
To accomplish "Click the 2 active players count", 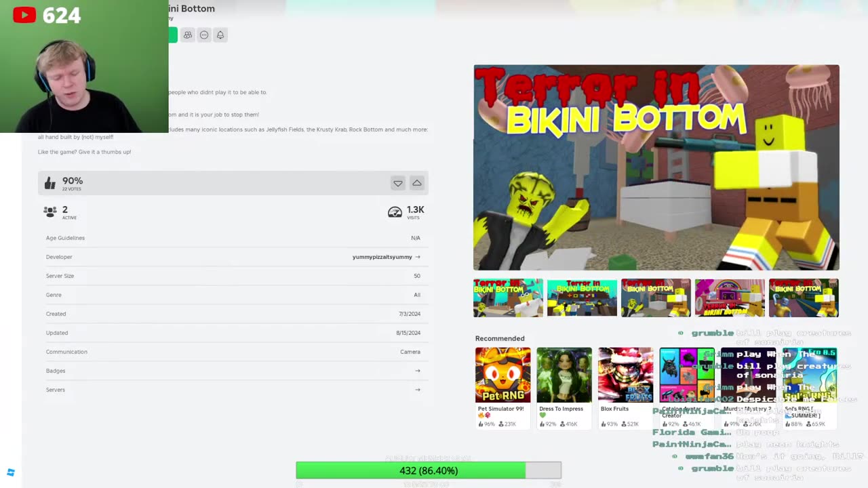I will pos(65,209).
